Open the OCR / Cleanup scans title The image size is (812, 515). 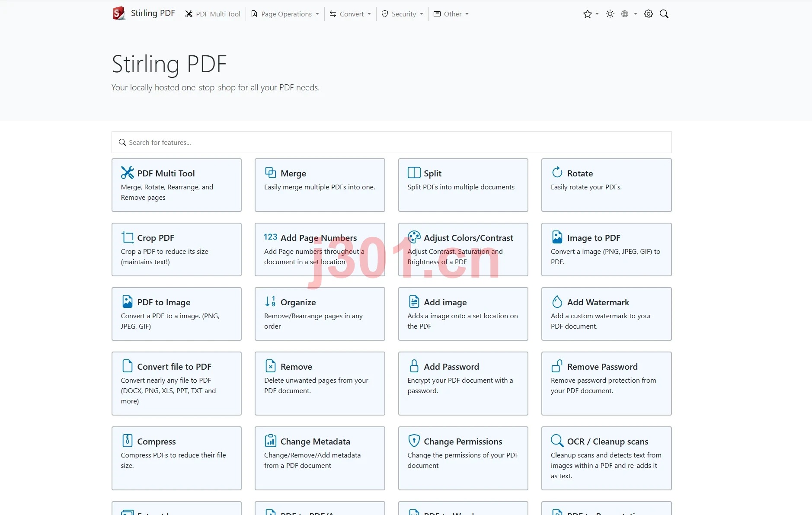coord(607,441)
